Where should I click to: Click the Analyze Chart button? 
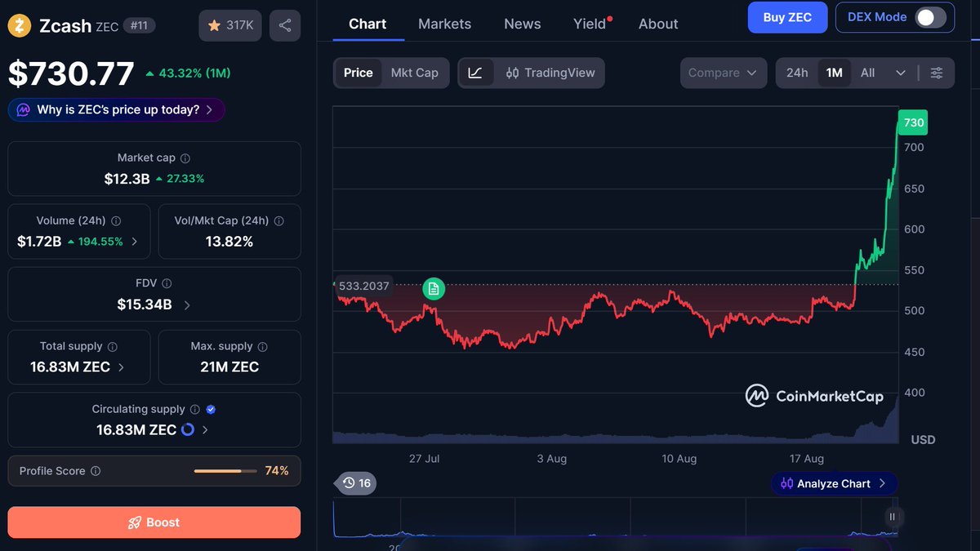tap(834, 483)
